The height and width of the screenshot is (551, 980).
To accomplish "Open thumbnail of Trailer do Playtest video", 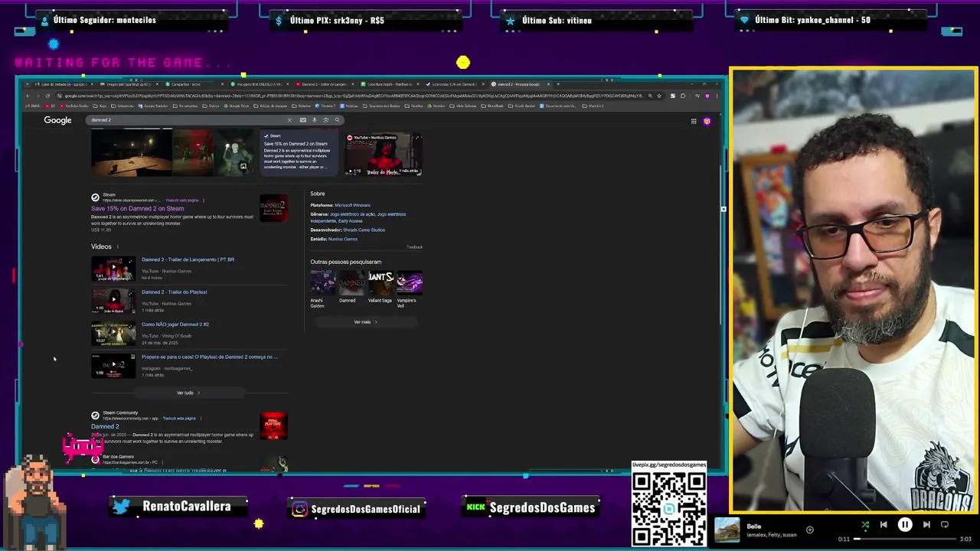I will coord(113,302).
